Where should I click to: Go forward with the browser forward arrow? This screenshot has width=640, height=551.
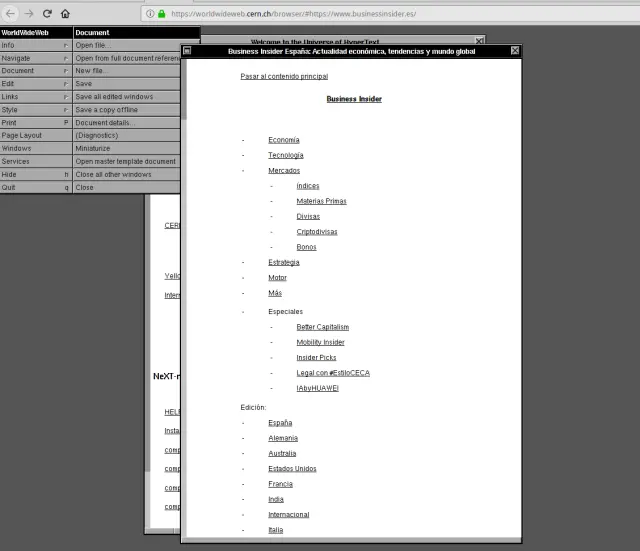[x=29, y=14]
